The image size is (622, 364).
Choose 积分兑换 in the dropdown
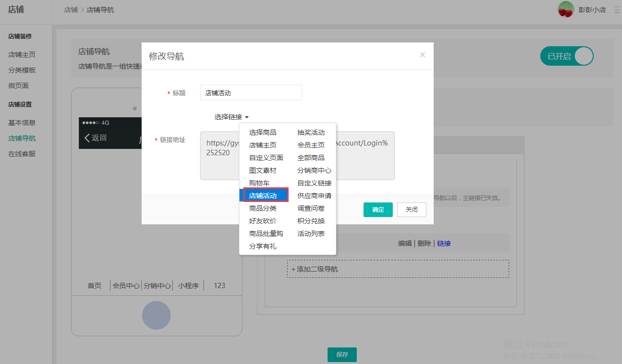pos(311,221)
